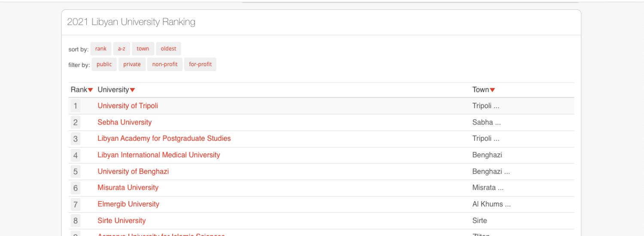Open Libyan Academy for Postgraduate Studies
The height and width of the screenshot is (236, 644).
164,139
